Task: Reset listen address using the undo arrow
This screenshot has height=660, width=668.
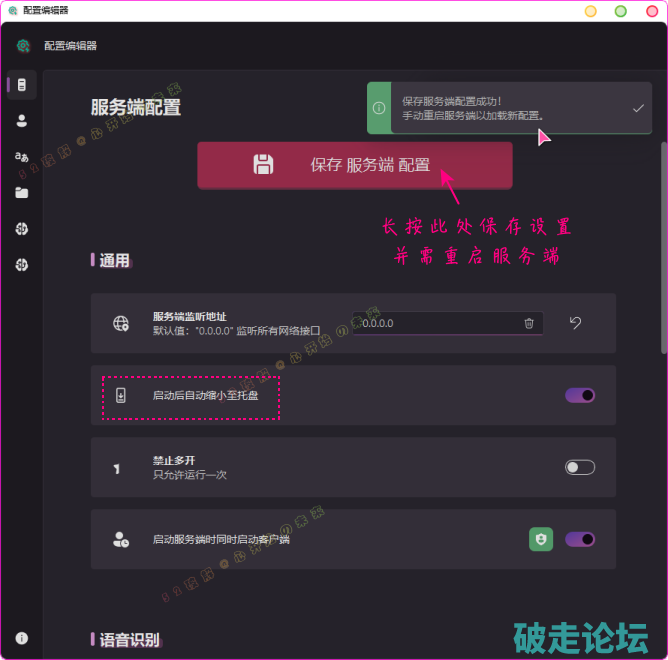Action: (575, 323)
